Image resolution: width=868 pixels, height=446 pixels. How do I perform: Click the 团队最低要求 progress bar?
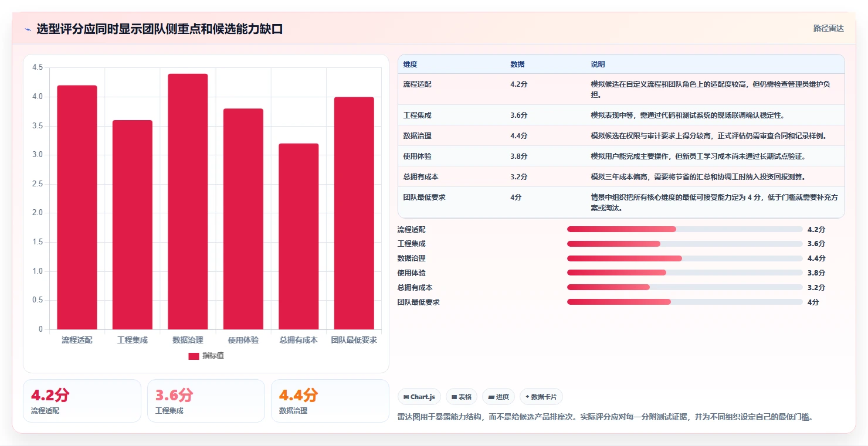click(x=684, y=302)
